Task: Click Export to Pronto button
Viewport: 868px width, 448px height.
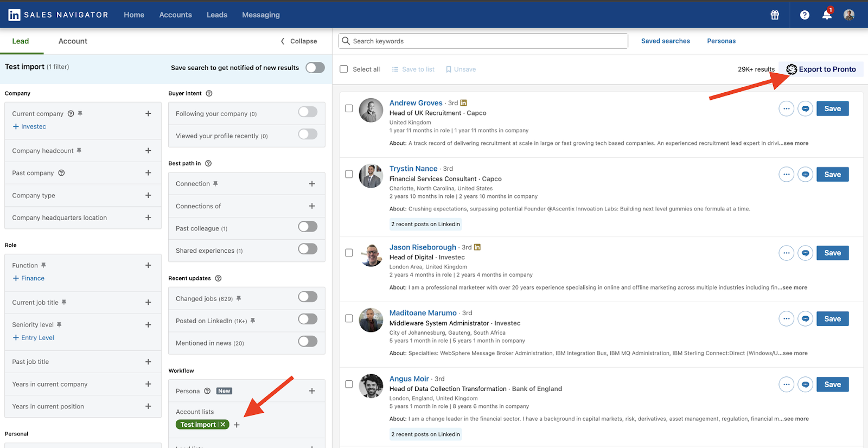Action: point(821,69)
